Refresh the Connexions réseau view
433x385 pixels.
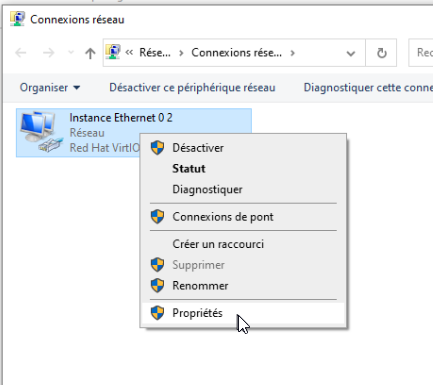(x=381, y=53)
